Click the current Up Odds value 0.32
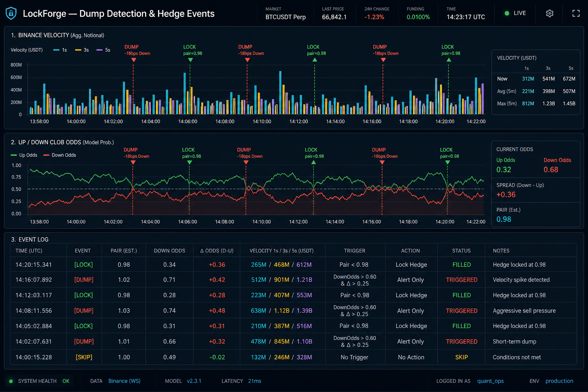Screen dimensions: 588x392 tap(504, 170)
